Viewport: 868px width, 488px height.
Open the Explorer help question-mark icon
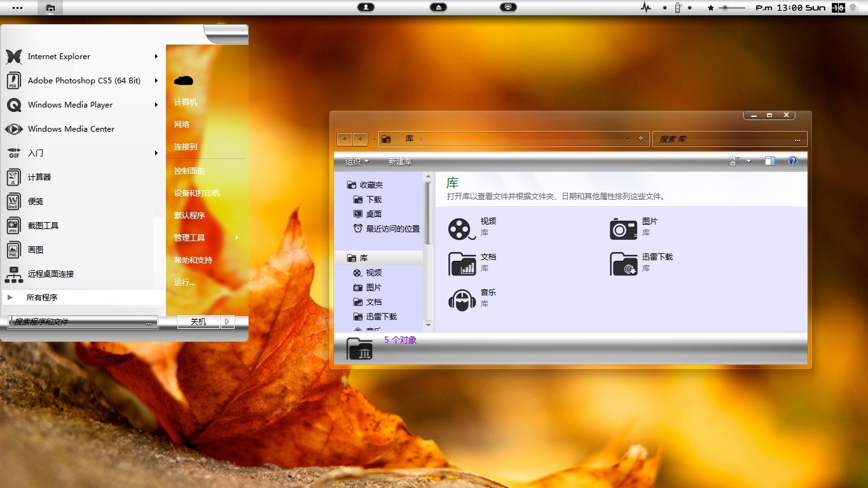[793, 161]
